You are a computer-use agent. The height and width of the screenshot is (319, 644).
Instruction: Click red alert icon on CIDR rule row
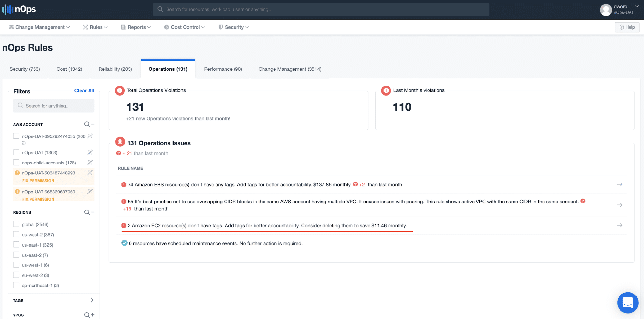pos(124,202)
